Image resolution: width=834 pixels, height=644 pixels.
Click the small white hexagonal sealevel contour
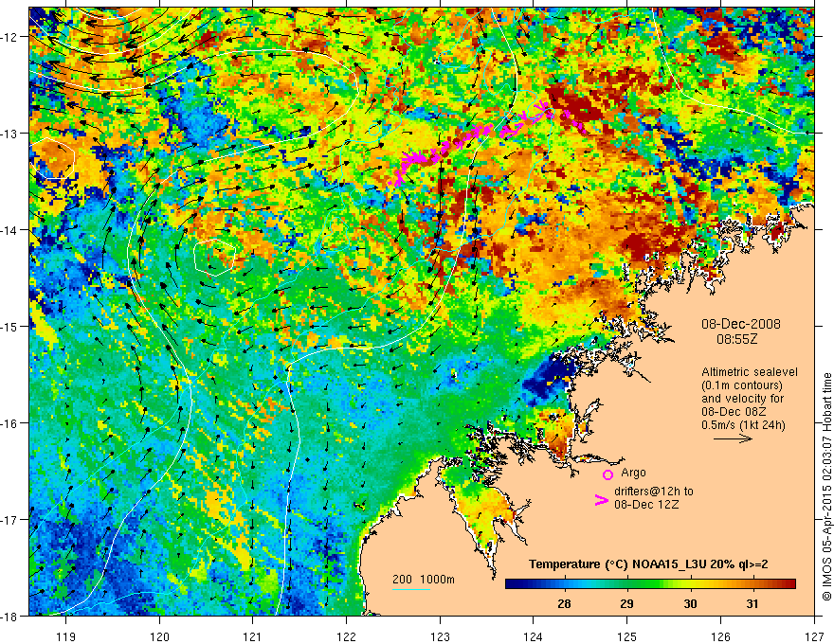[214, 258]
